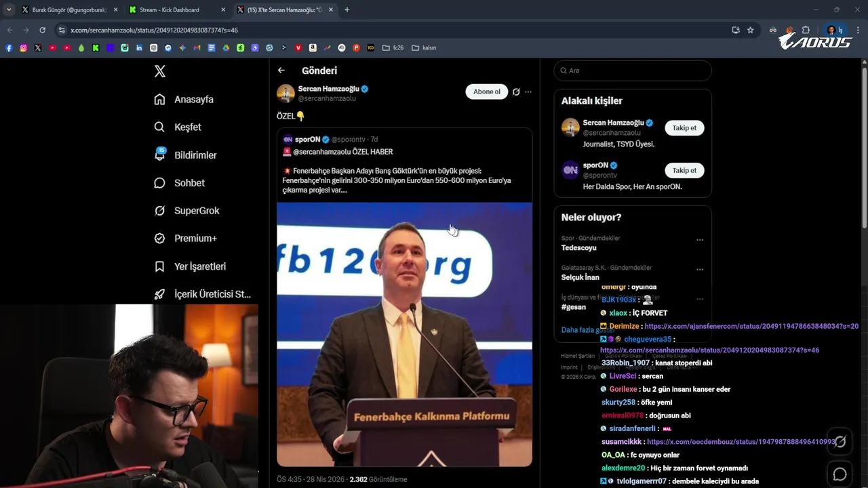The image size is (868, 488).
Task: Open floating Grok button at bottom right
Action: tap(840, 442)
